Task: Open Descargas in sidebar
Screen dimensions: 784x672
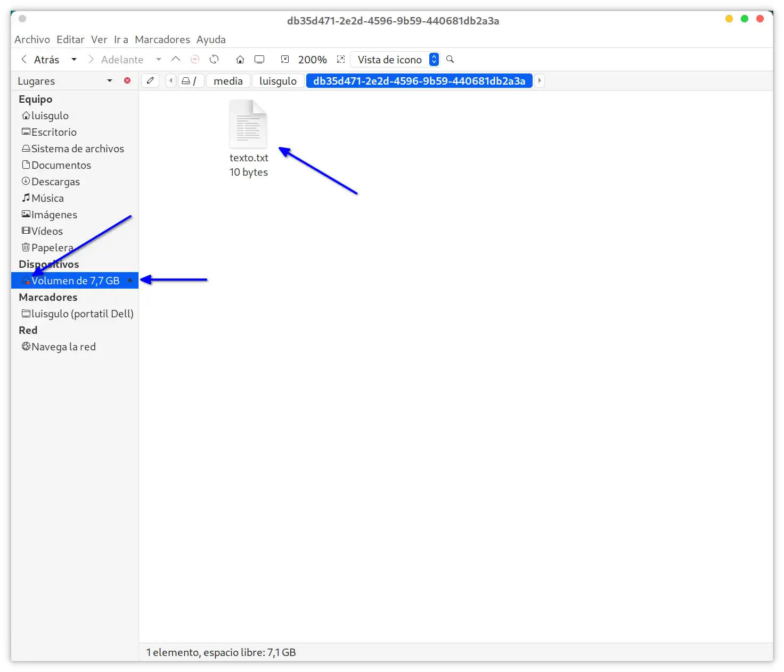Action: pyautogui.click(x=75, y=182)
